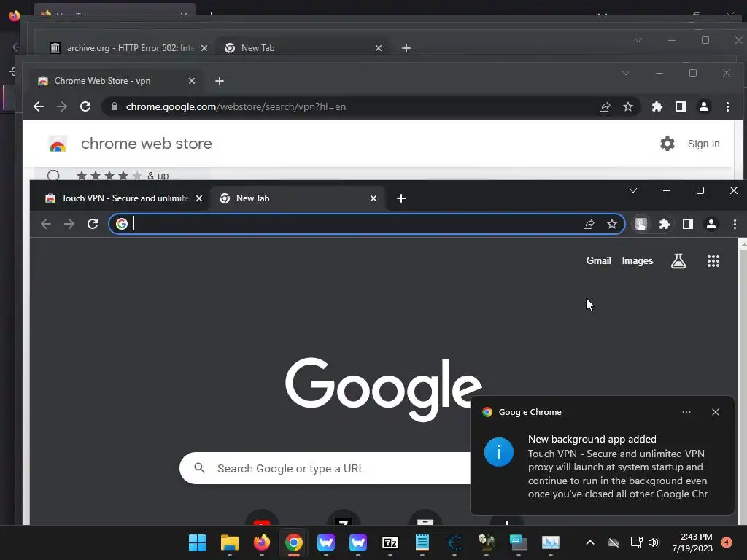Open the tab search chevron in the front window
The width and height of the screenshot is (747, 560).
pos(632,190)
